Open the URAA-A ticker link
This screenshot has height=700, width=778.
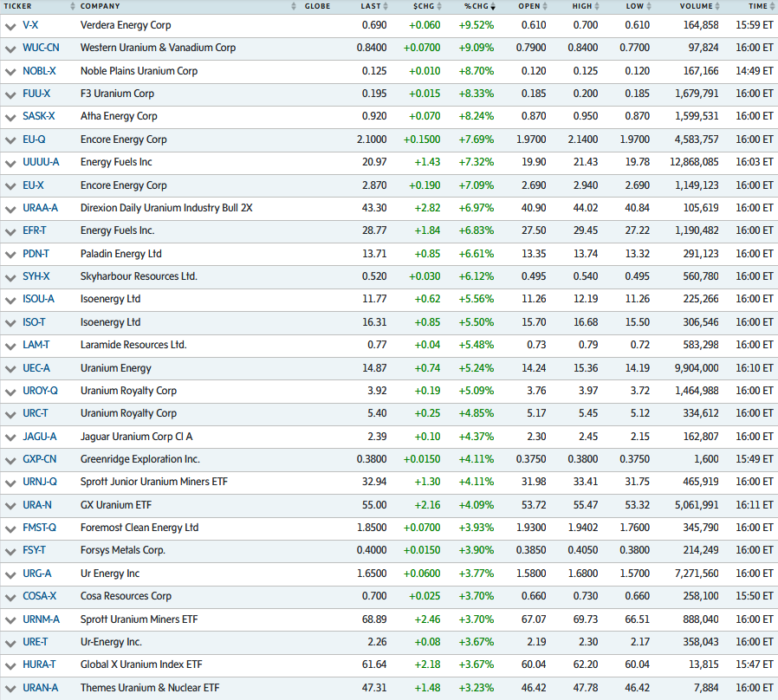point(40,208)
